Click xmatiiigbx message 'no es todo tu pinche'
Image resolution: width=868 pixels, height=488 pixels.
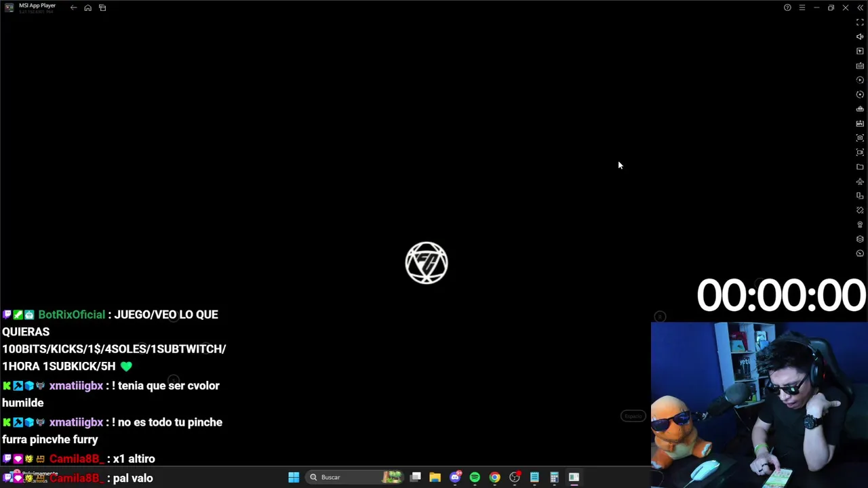pos(170,422)
